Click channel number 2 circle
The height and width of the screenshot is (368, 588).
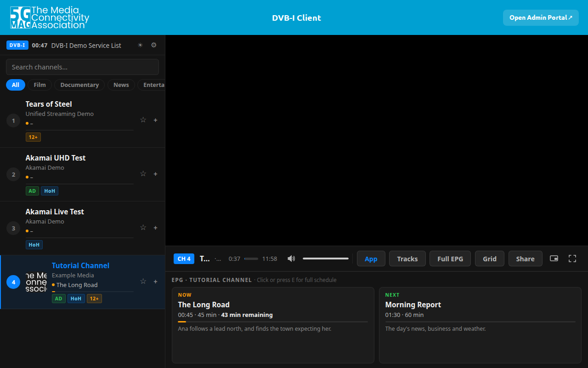(13, 174)
